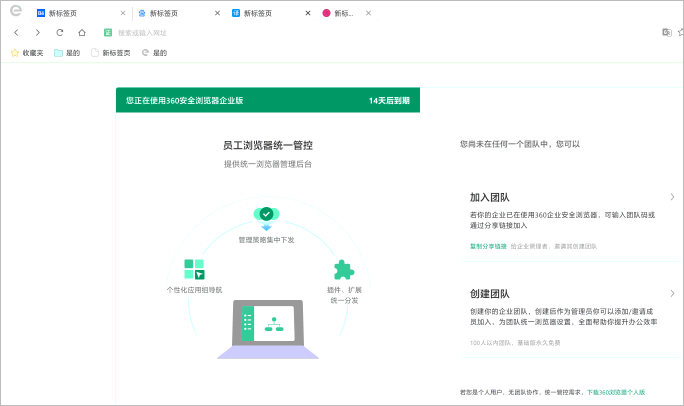Switch to the first 新标签页 tab
The width and height of the screenshot is (684, 406).
click(x=78, y=13)
